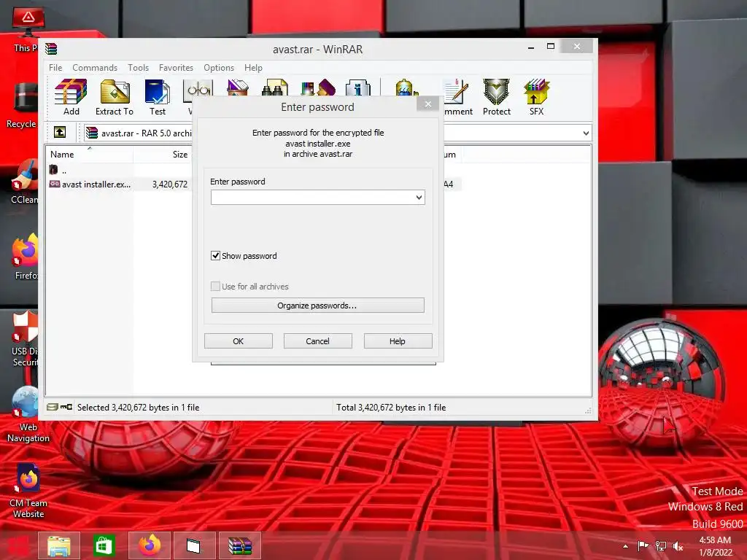Screen dimensions: 747x560
Task: Open the Web Navigation desktop shortcut
Action: tap(28, 414)
